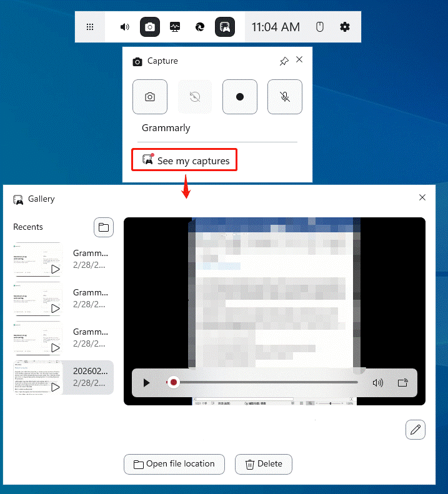Open Game Bar settings gear

[345, 27]
